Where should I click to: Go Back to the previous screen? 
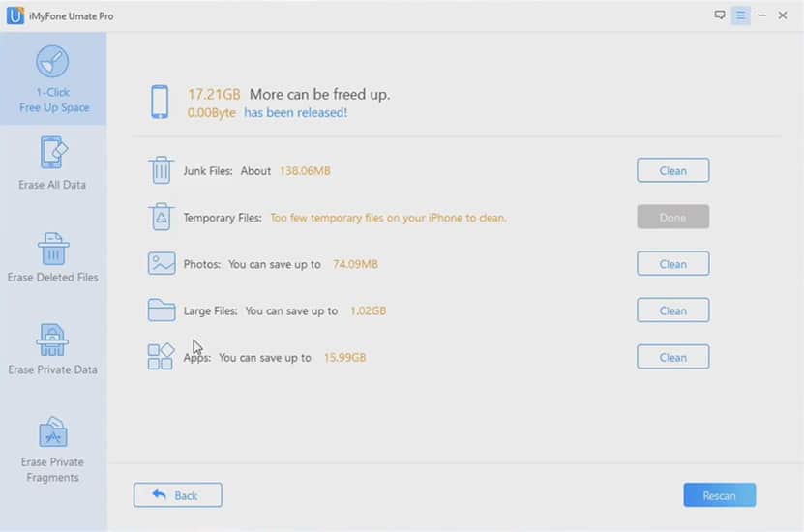click(x=177, y=495)
